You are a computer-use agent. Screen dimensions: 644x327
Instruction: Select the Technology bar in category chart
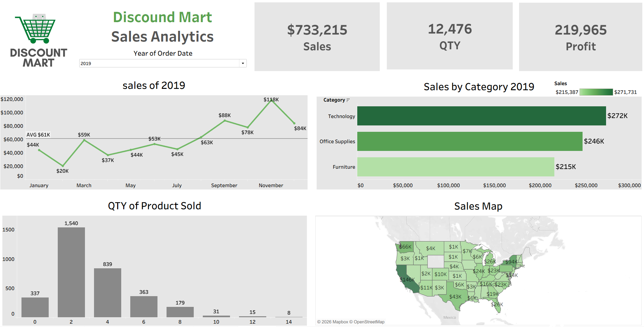click(x=481, y=116)
